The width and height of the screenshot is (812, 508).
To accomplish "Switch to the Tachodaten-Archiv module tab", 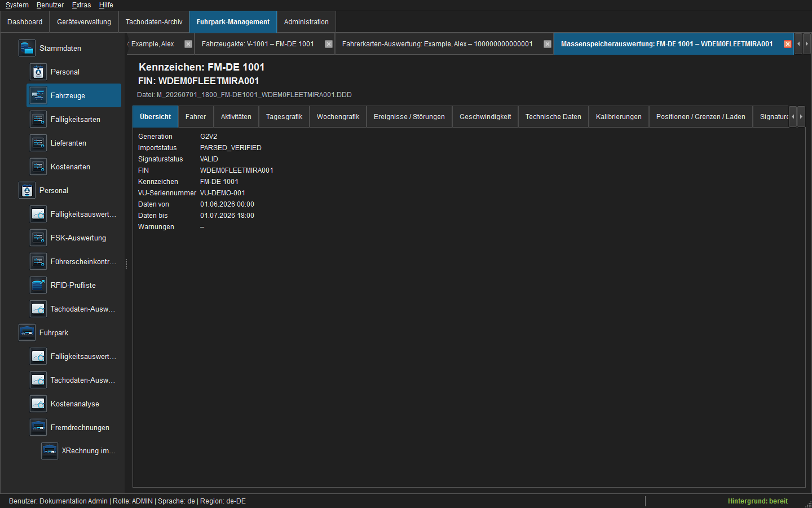I will [154, 22].
